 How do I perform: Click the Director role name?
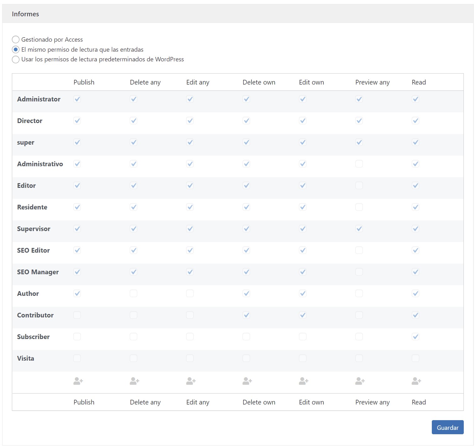30,121
